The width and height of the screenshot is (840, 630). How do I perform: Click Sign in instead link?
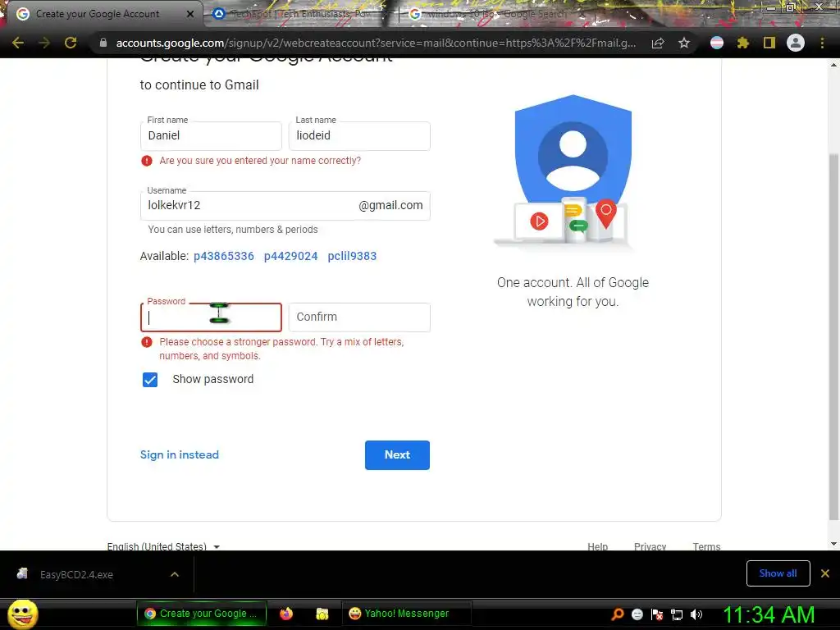[x=180, y=454]
